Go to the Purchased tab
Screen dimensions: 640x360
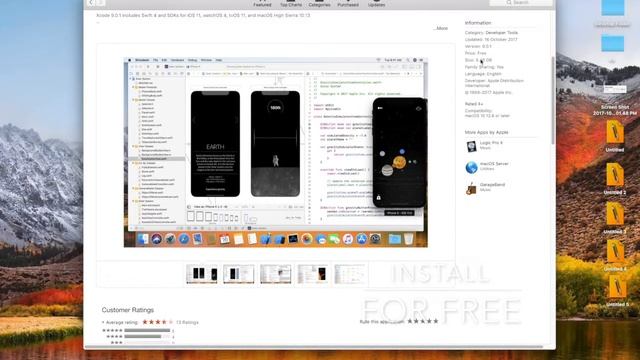[x=348, y=4]
